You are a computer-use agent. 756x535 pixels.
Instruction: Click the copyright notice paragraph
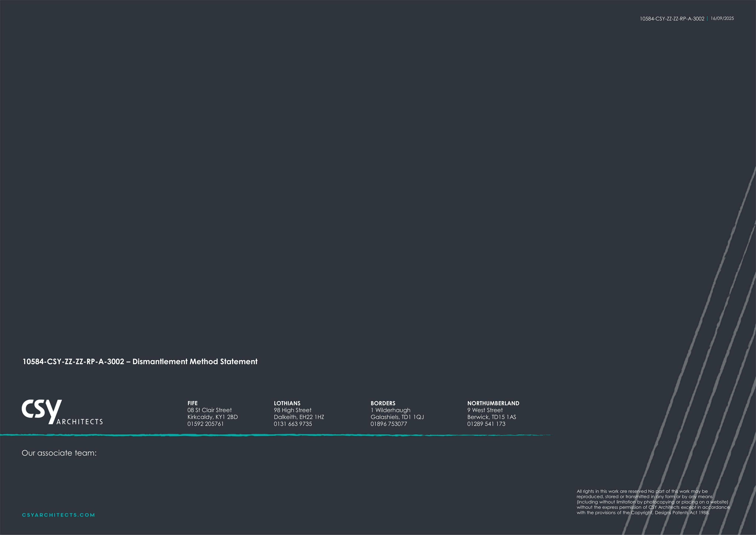click(653, 502)
